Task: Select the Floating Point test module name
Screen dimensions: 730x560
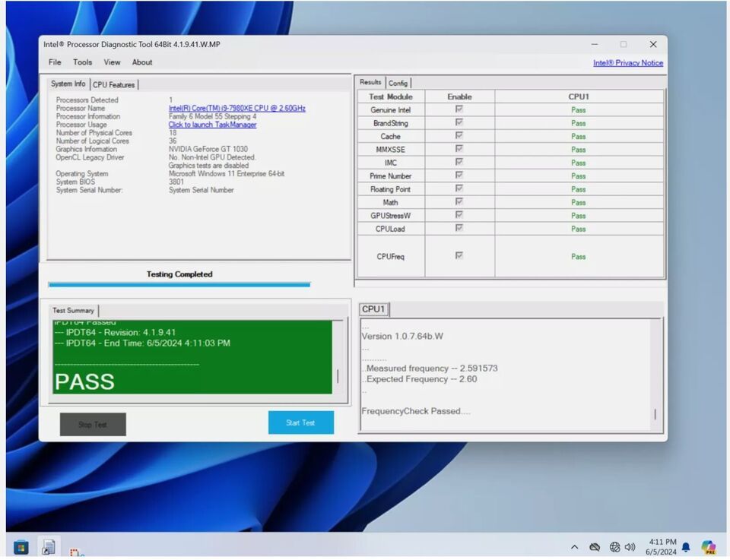Action: tap(391, 189)
